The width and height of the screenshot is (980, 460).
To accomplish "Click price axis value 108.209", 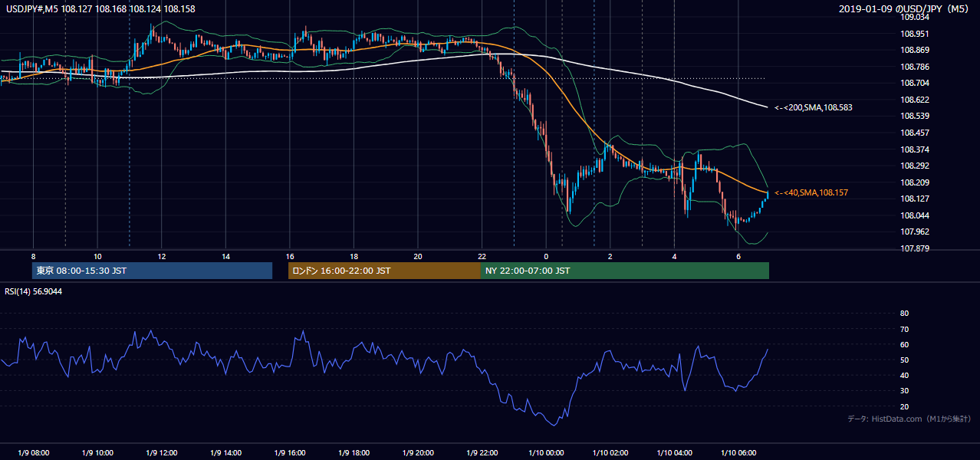I will [914, 182].
